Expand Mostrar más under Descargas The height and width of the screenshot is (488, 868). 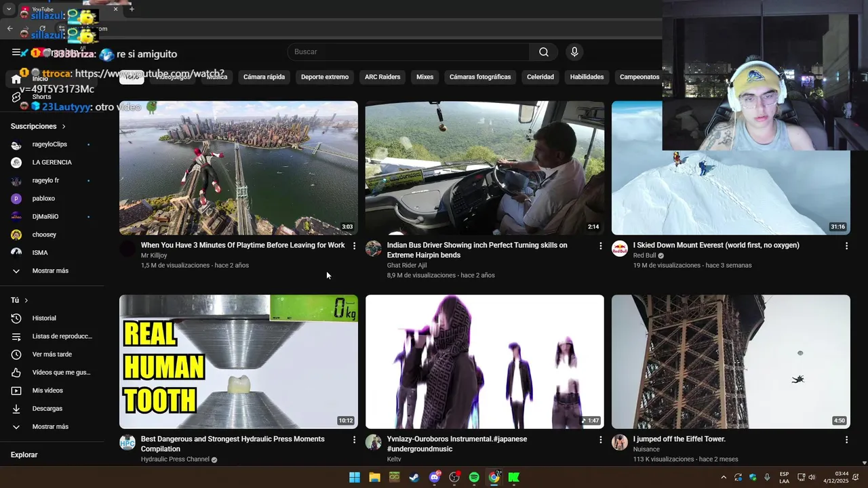(x=50, y=427)
